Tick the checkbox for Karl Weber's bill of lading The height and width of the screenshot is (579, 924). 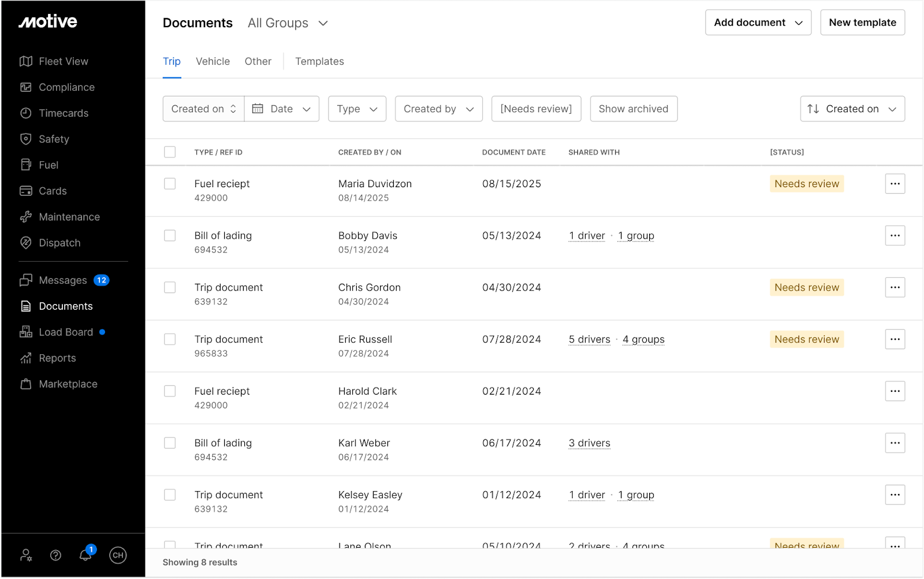point(170,443)
